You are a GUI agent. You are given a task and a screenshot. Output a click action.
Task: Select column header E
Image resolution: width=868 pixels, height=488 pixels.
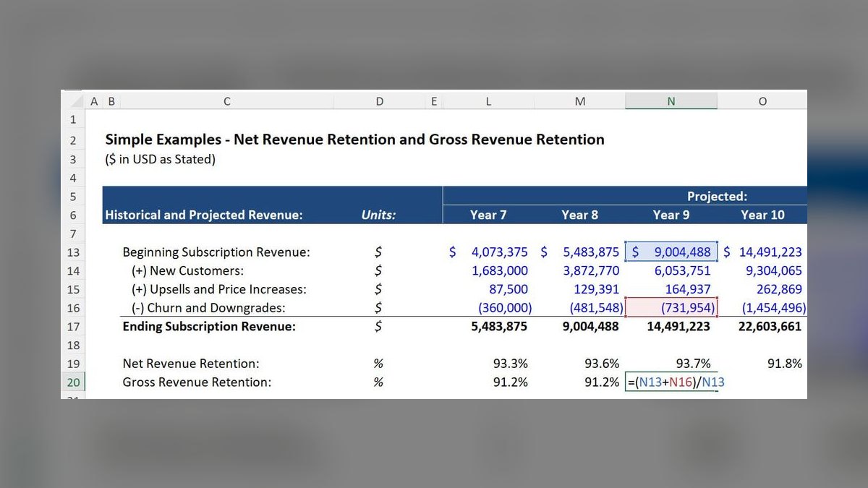pyautogui.click(x=434, y=102)
